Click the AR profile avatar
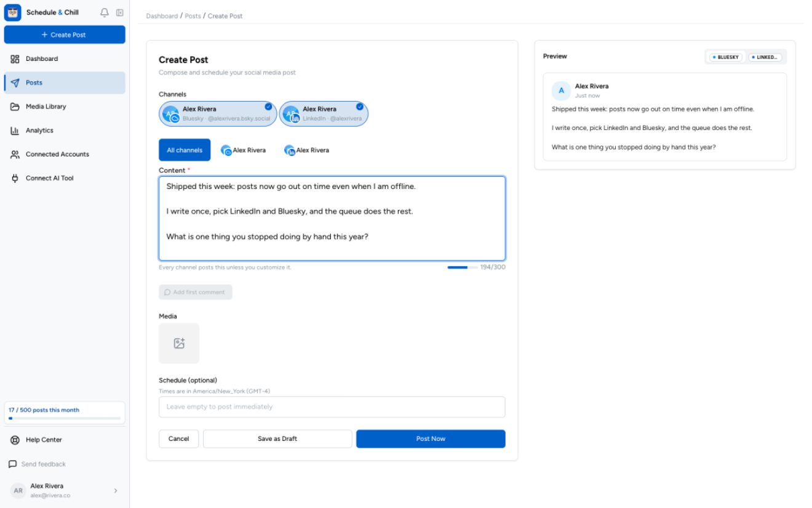The image size is (812, 508). tap(18, 491)
